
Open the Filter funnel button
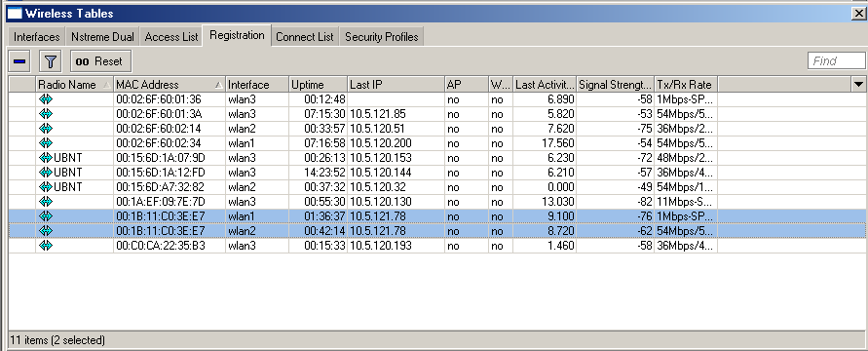pos(51,61)
